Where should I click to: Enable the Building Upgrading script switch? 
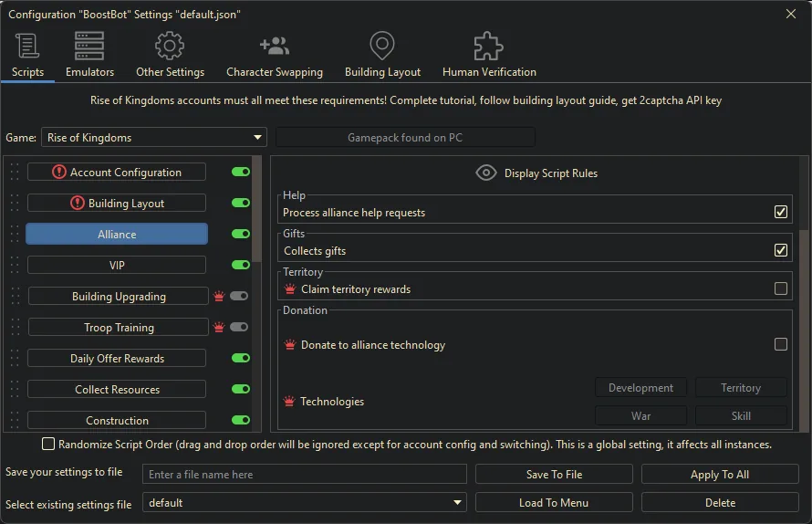[x=239, y=296]
